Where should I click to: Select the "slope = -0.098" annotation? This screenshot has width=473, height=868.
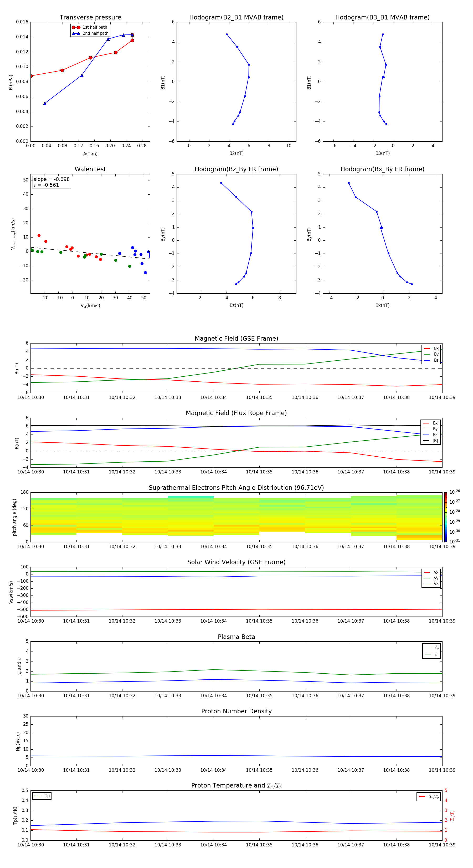point(52,179)
